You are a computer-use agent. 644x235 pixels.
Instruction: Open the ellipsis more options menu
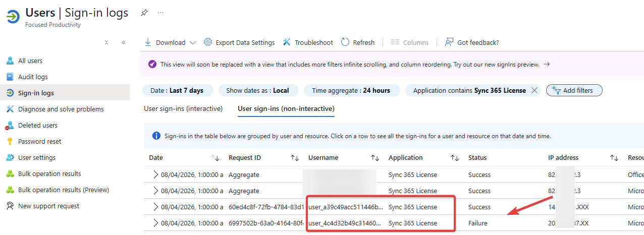tap(160, 13)
